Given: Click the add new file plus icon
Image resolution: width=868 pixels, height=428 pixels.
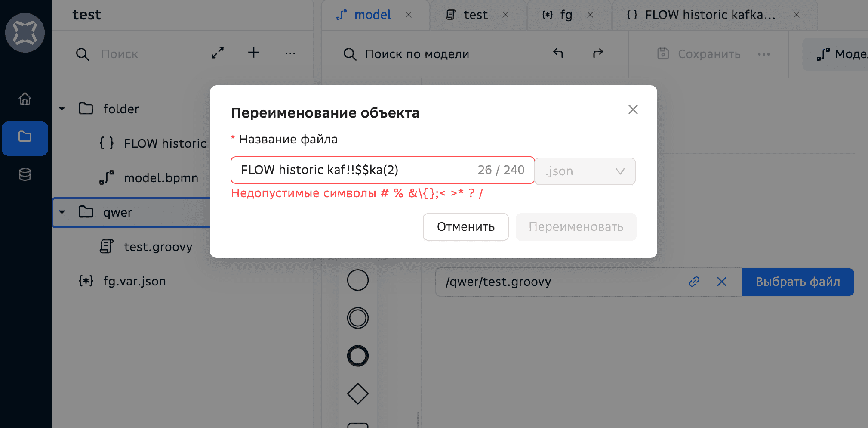Looking at the screenshot, I should [254, 53].
